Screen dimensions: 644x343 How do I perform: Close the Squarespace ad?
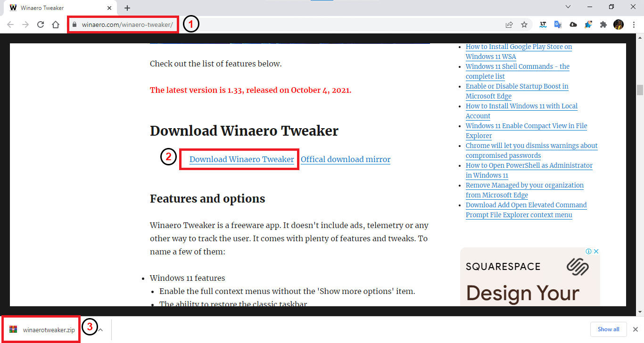coord(596,251)
